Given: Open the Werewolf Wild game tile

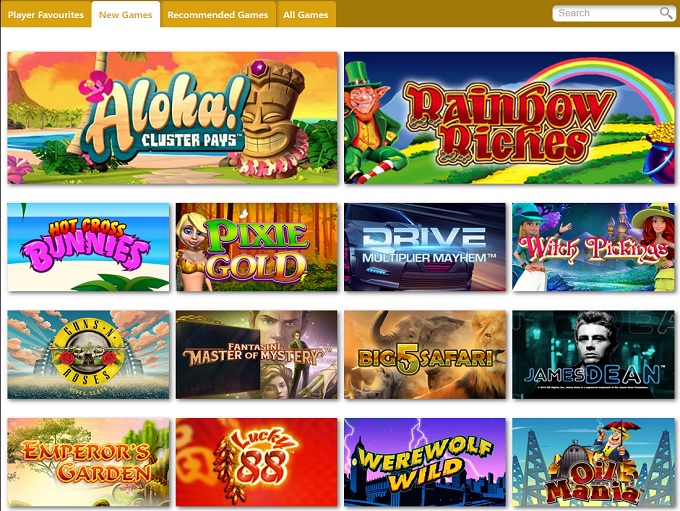Looking at the screenshot, I should [x=425, y=462].
